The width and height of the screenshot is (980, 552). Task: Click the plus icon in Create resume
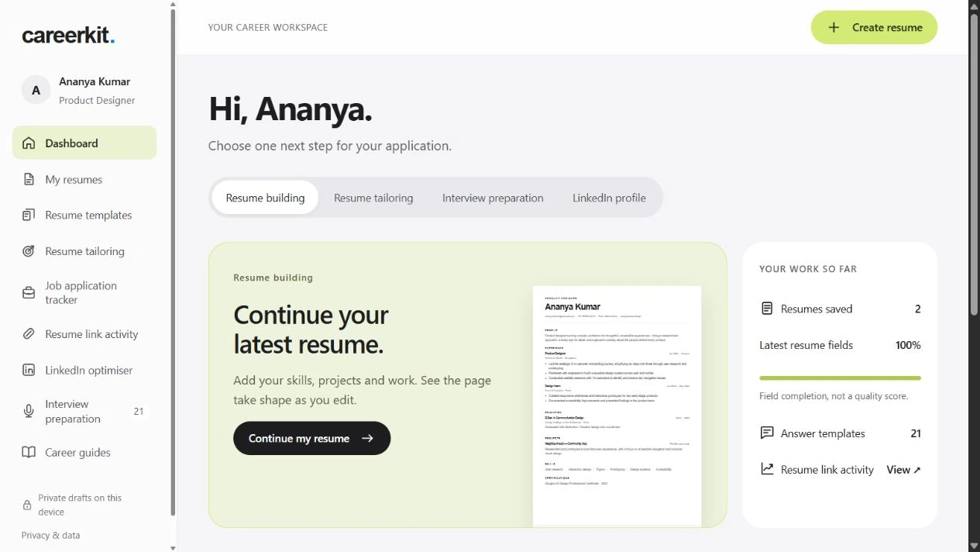coord(834,27)
